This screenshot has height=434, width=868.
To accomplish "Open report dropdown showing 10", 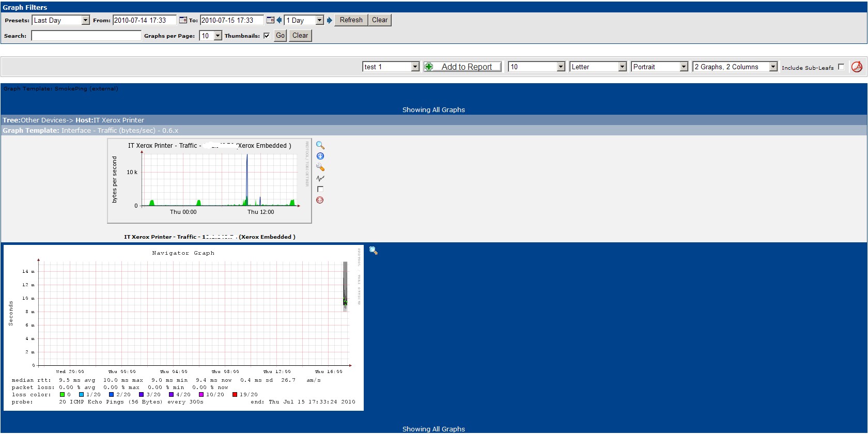I will (x=537, y=67).
